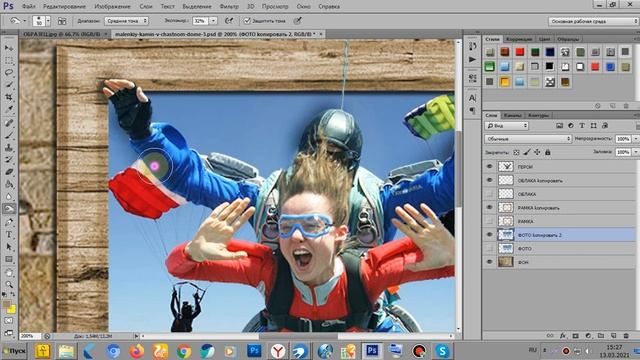Open Skype from the taskbar
640x360 pixels.
(442, 351)
